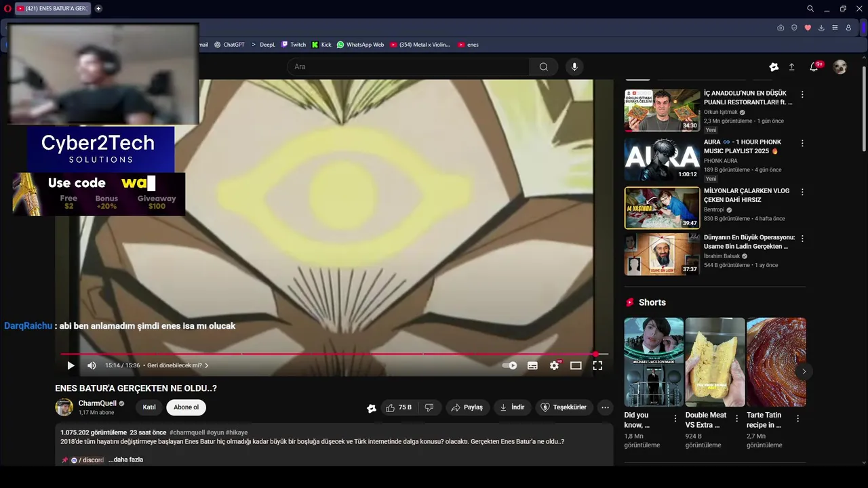This screenshot has height=488, width=868.
Task: Open options menu for DAHİ HIRSIZ video
Action: point(802,192)
